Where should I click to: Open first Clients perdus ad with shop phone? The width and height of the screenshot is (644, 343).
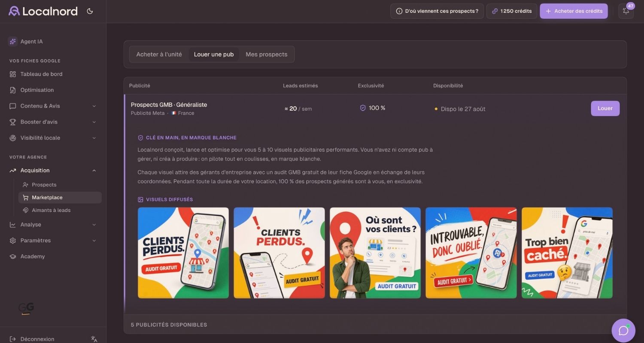pyautogui.click(x=183, y=253)
